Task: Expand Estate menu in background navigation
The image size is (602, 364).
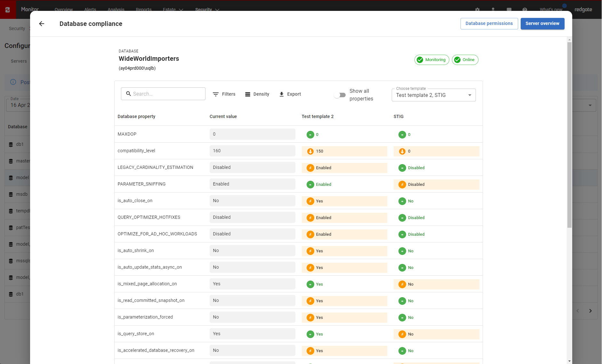Action: tap(173, 9)
